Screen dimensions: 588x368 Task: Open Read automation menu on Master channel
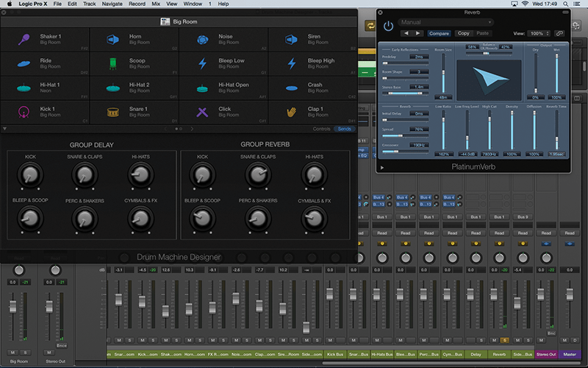coord(570,233)
